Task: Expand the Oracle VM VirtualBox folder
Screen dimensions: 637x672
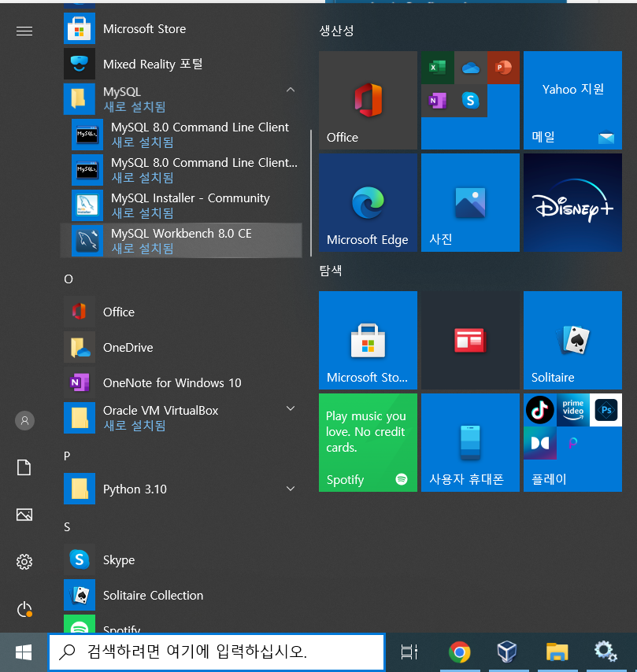Action: pyautogui.click(x=291, y=408)
